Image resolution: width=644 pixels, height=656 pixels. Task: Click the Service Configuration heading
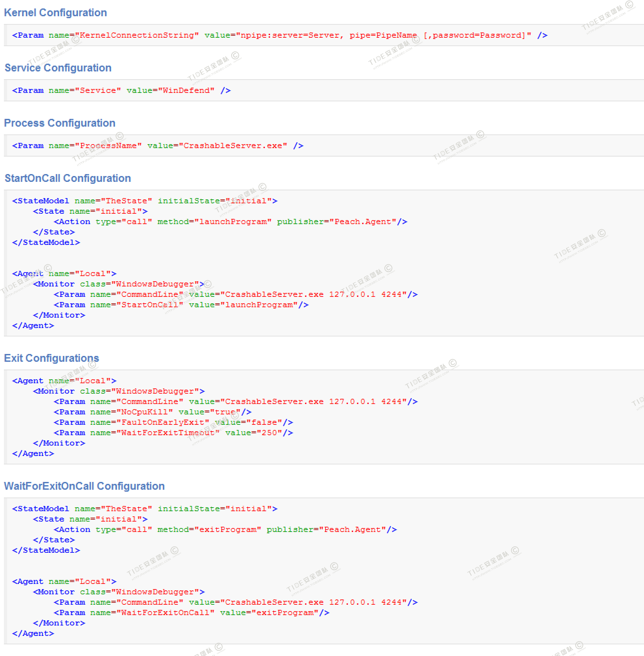pos(58,68)
